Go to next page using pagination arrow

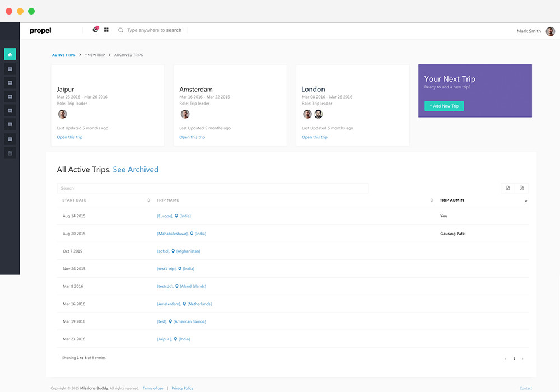[x=522, y=358]
